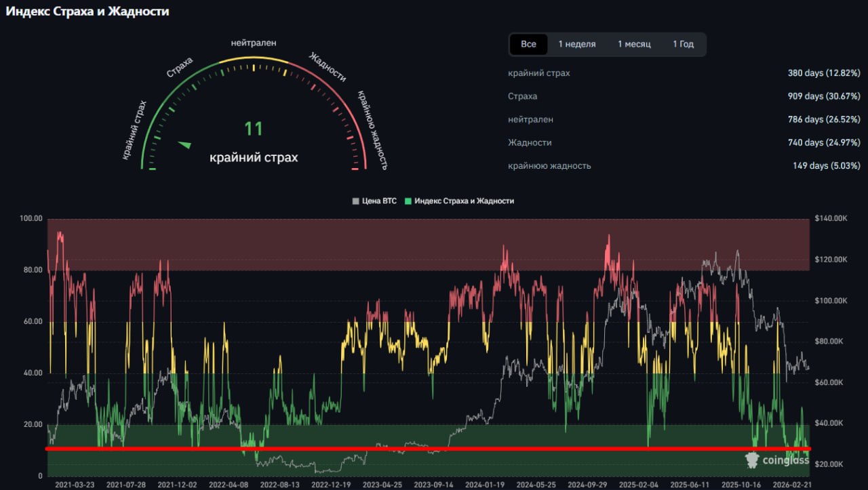Viewport: 868px width, 490px height.
Task: Click the green index legend square
Action: pyautogui.click(x=408, y=201)
